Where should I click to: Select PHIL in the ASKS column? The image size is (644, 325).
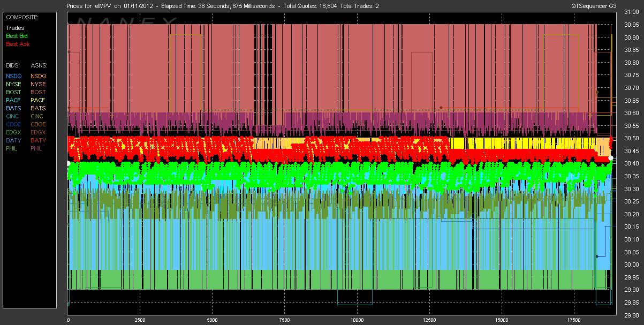[x=37, y=148]
